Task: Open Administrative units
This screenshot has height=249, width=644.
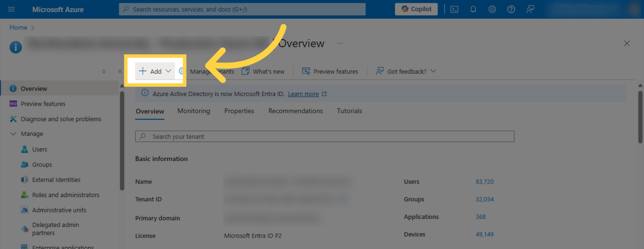Action: click(60, 210)
